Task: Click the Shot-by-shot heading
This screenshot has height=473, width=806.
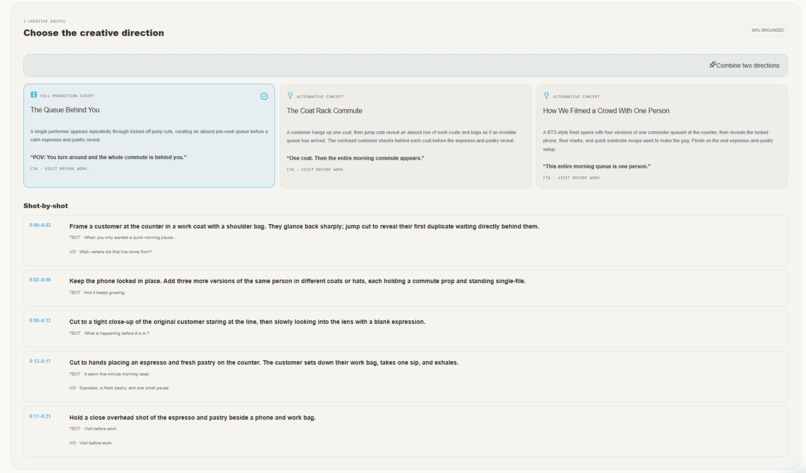Action: click(x=45, y=206)
